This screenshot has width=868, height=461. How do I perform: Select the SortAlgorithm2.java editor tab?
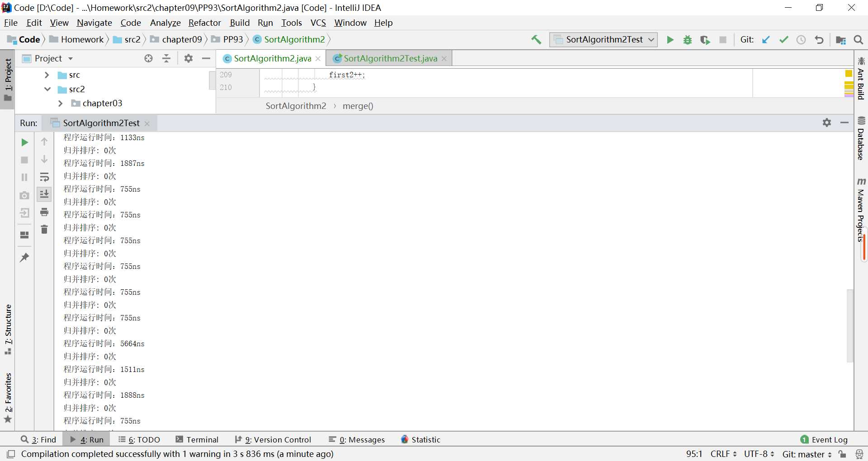click(x=272, y=58)
